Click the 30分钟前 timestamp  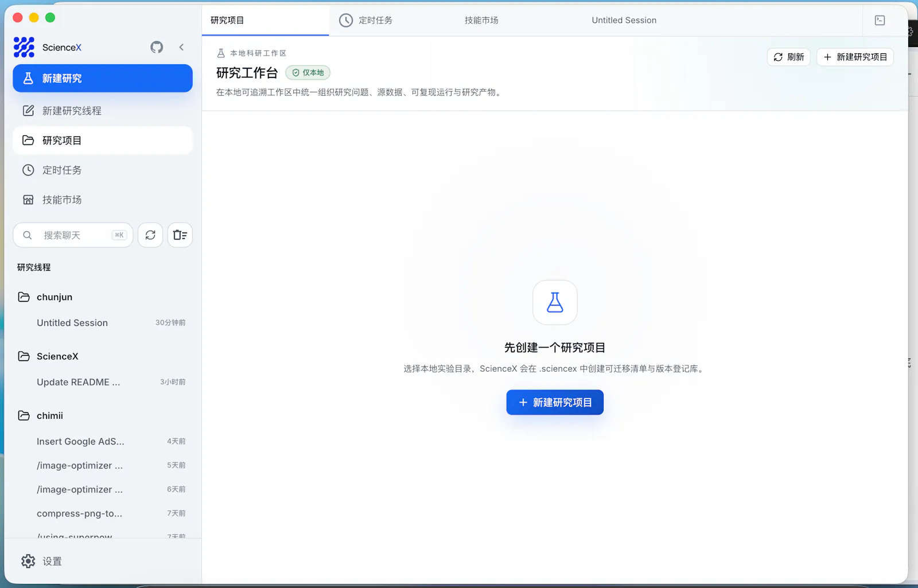pyautogui.click(x=170, y=323)
